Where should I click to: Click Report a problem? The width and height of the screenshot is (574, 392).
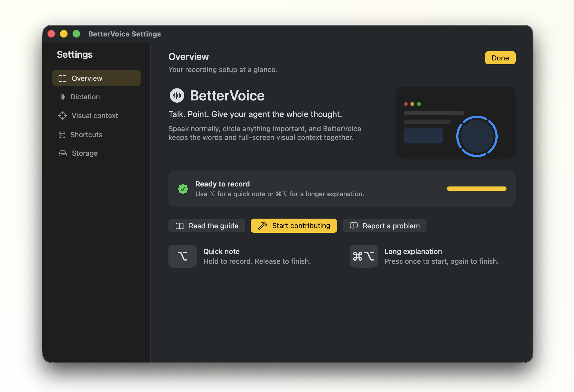(385, 226)
